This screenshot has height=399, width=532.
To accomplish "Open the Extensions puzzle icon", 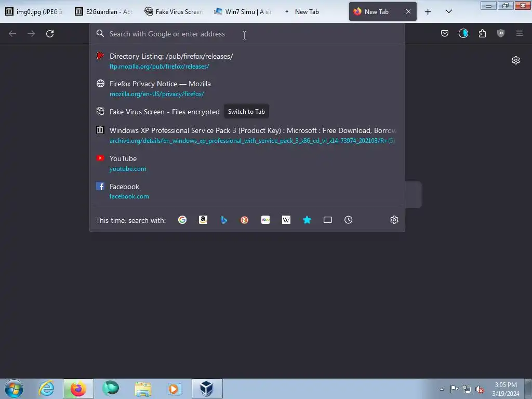I will (x=482, y=33).
